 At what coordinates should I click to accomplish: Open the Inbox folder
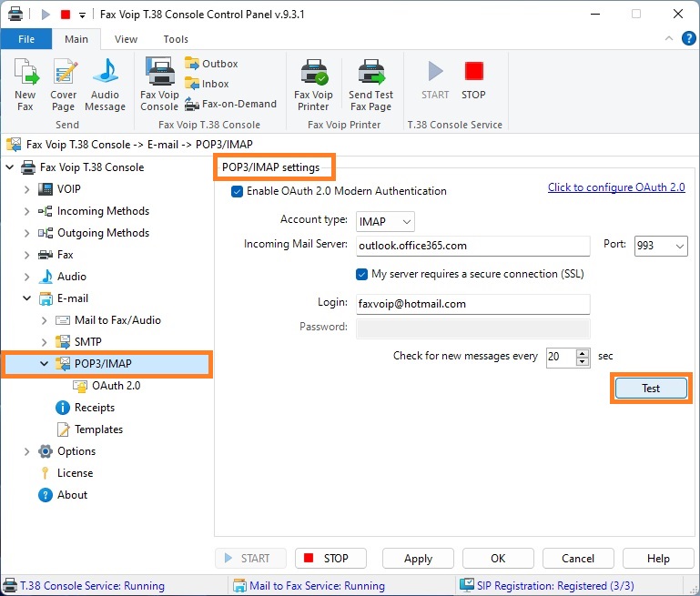pos(207,84)
